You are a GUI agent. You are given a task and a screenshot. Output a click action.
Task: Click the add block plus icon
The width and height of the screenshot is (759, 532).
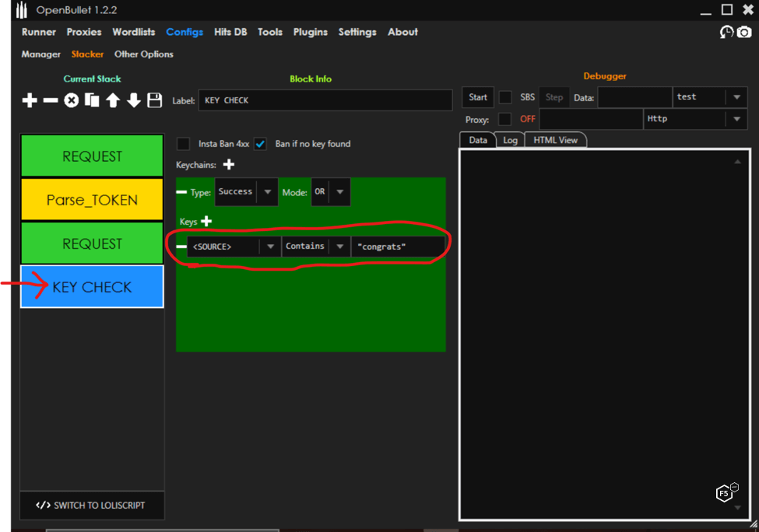click(30, 100)
